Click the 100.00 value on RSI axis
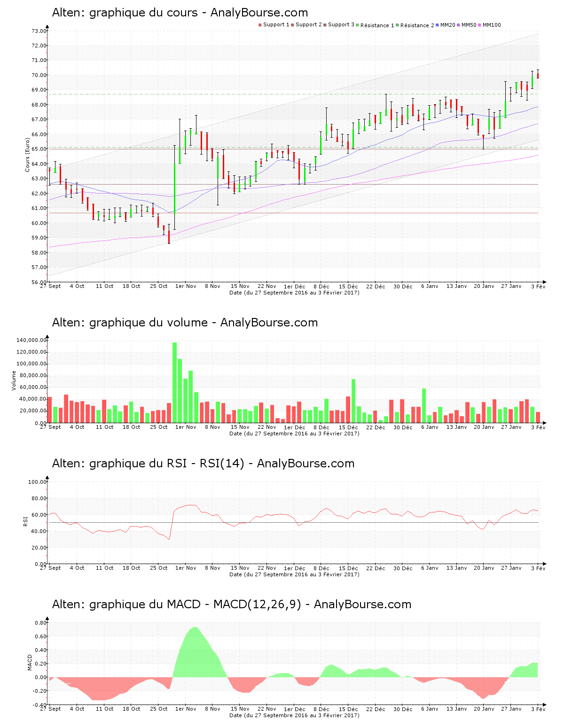The width and height of the screenshot is (564, 728). (x=38, y=482)
